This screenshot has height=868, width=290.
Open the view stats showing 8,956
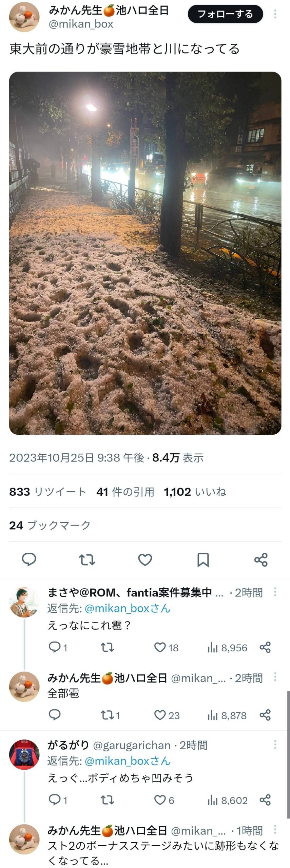[227, 648]
